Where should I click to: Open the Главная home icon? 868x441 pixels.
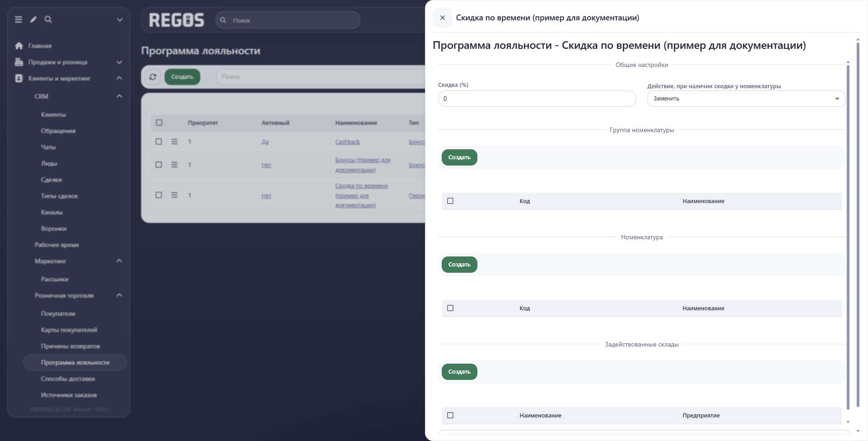click(x=19, y=46)
